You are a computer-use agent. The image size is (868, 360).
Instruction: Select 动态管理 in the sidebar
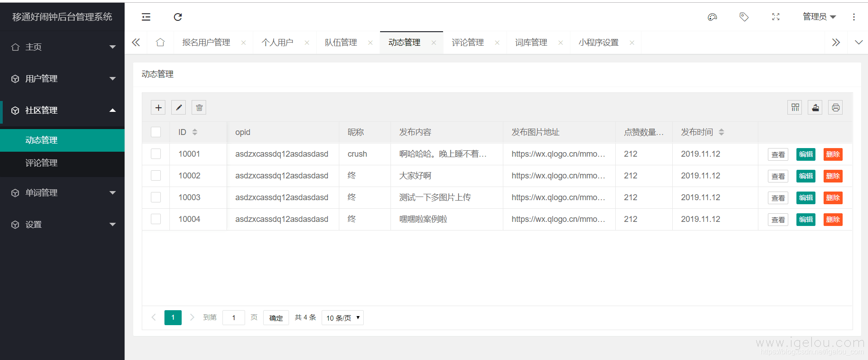[x=63, y=140]
